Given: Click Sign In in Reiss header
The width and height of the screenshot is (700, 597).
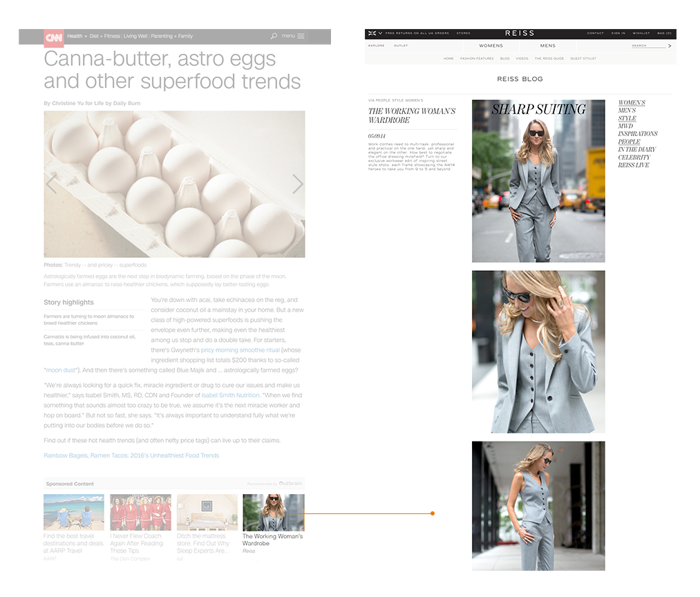Looking at the screenshot, I should (x=618, y=33).
